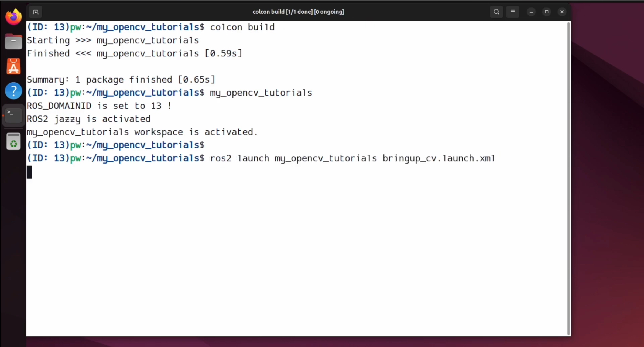Open the Help question mark icon
The width and height of the screenshot is (644, 347).
coord(13,91)
